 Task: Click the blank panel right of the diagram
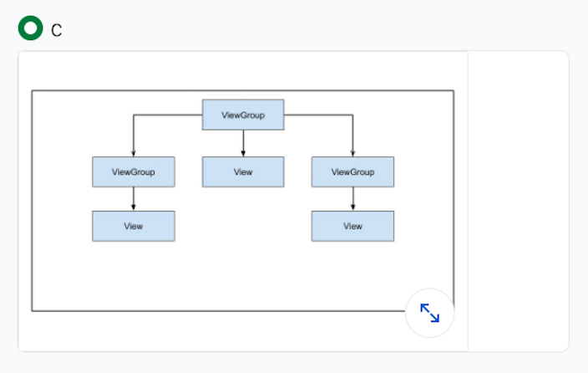point(518,201)
